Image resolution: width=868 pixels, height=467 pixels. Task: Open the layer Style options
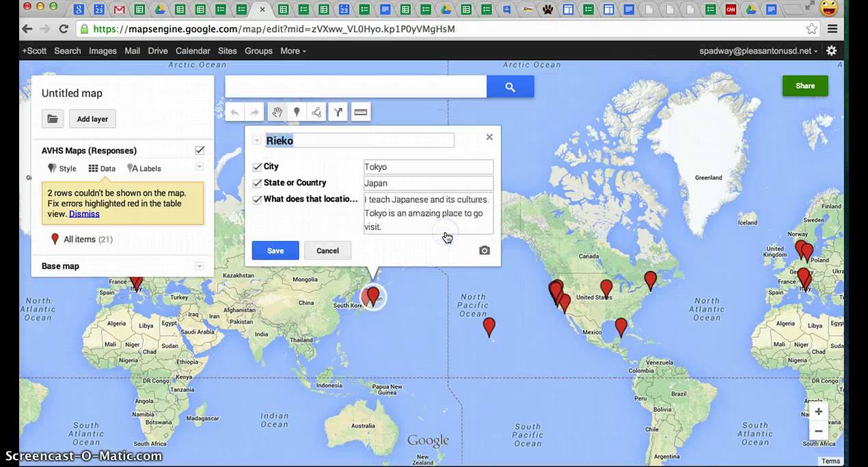click(x=62, y=169)
